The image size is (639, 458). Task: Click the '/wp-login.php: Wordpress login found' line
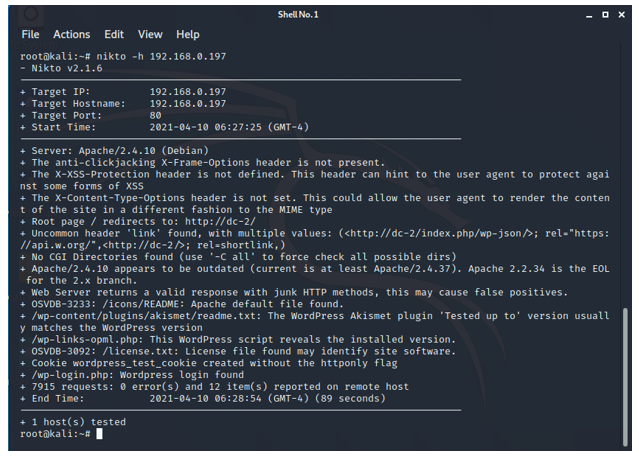pyautogui.click(x=132, y=376)
